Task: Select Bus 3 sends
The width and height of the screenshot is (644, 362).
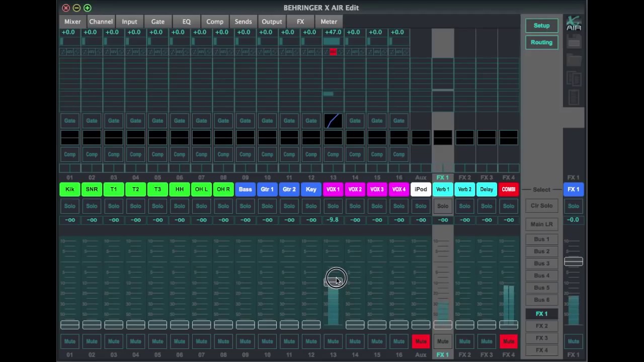Action: point(542,263)
